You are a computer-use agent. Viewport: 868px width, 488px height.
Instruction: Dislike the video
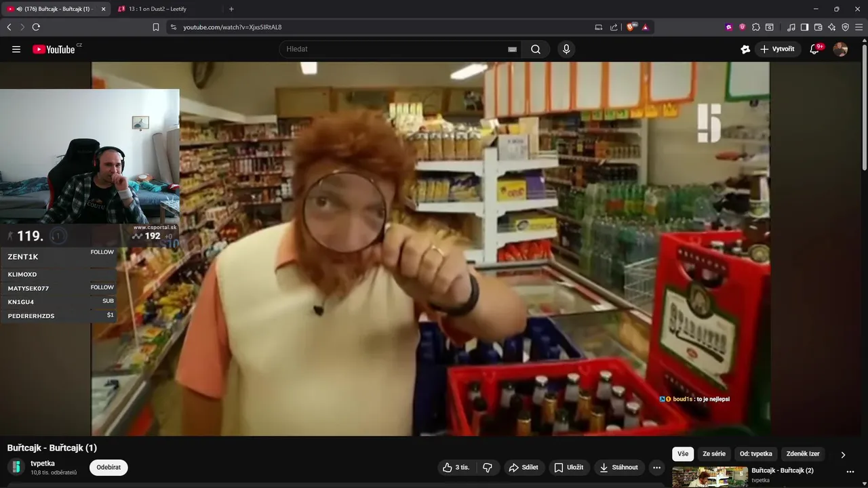coord(487,467)
